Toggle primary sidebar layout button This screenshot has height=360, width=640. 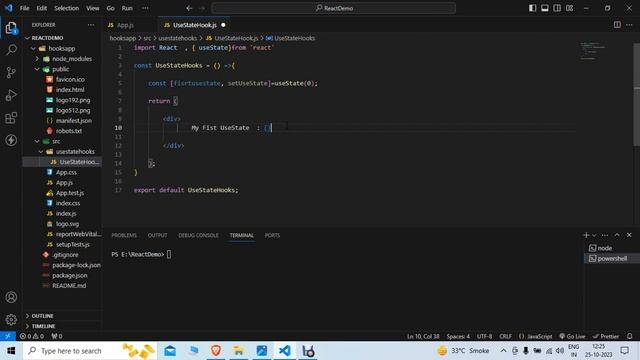tap(532, 8)
